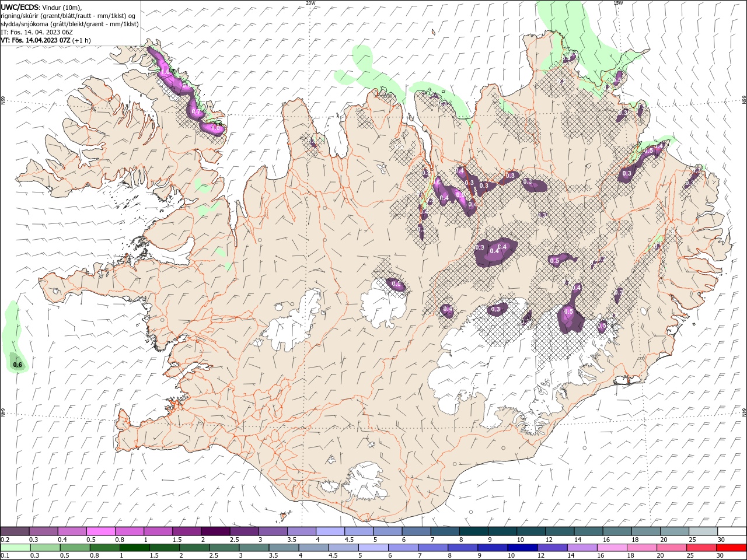The image size is (747, 560).
Task: Click the UWC/ECDS title text
Action: point(20,7)
